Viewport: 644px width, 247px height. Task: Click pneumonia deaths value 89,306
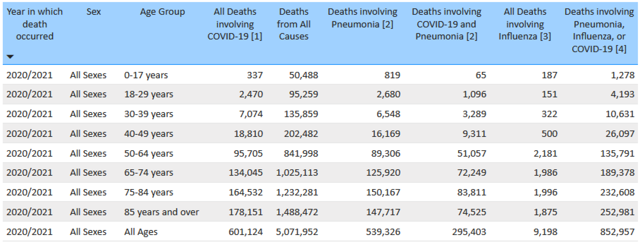click(386, 153)
